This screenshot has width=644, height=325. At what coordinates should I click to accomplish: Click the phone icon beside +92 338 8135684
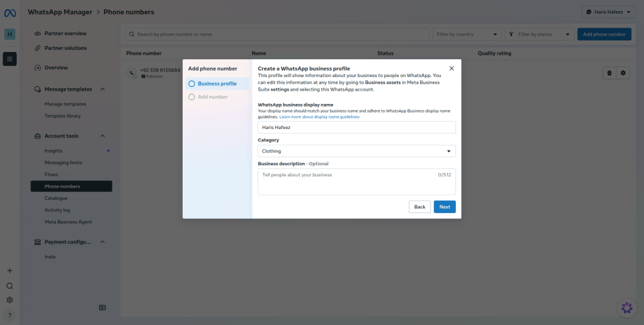click(x=132, y=73)
